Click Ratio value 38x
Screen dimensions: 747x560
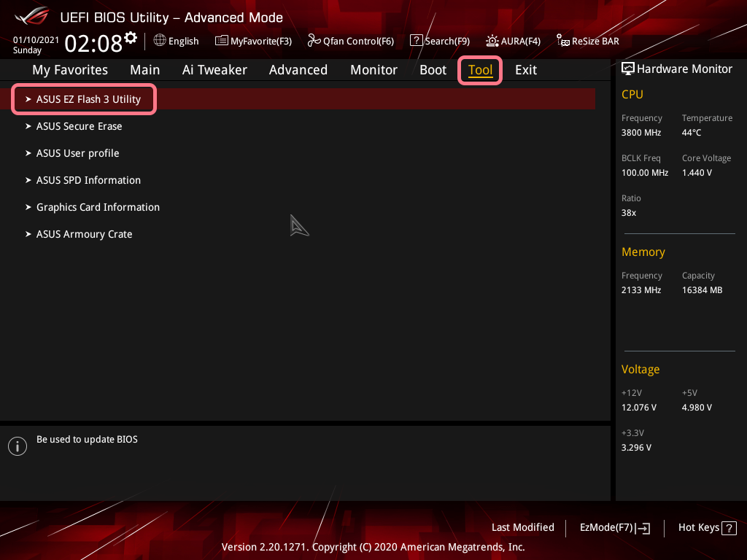pyautogui.click(x=628, y=213)
